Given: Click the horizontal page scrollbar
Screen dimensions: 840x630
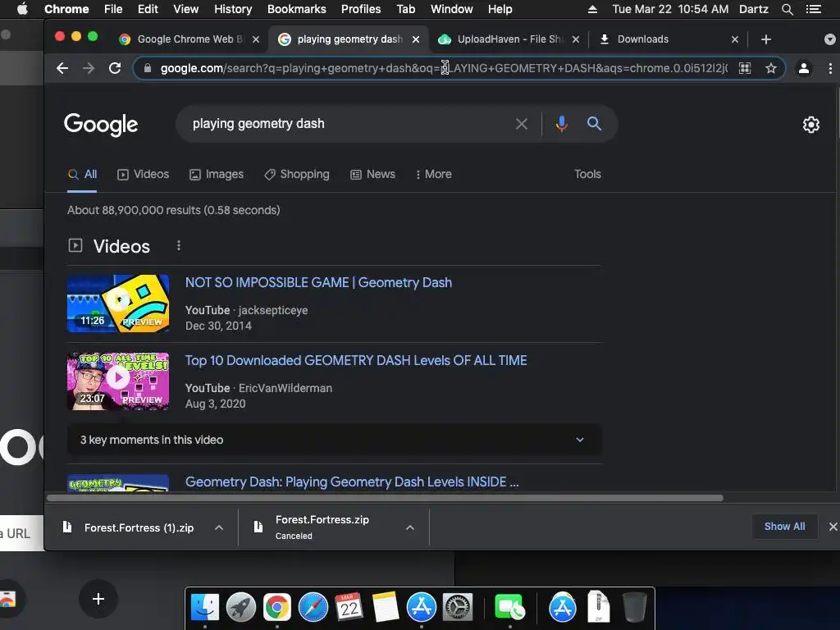Looking at the screenshot, I should [x=385, y=498].
